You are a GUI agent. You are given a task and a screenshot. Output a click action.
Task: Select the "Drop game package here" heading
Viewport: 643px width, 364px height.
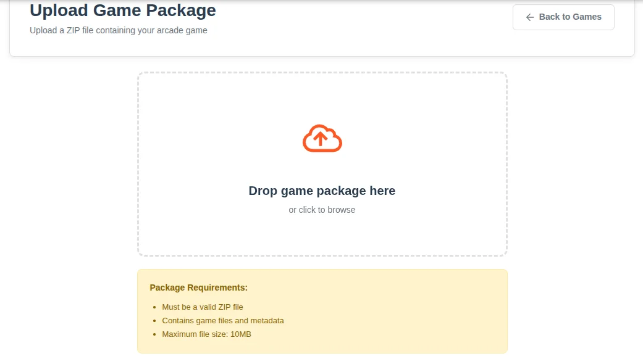[x=322, y=191]
